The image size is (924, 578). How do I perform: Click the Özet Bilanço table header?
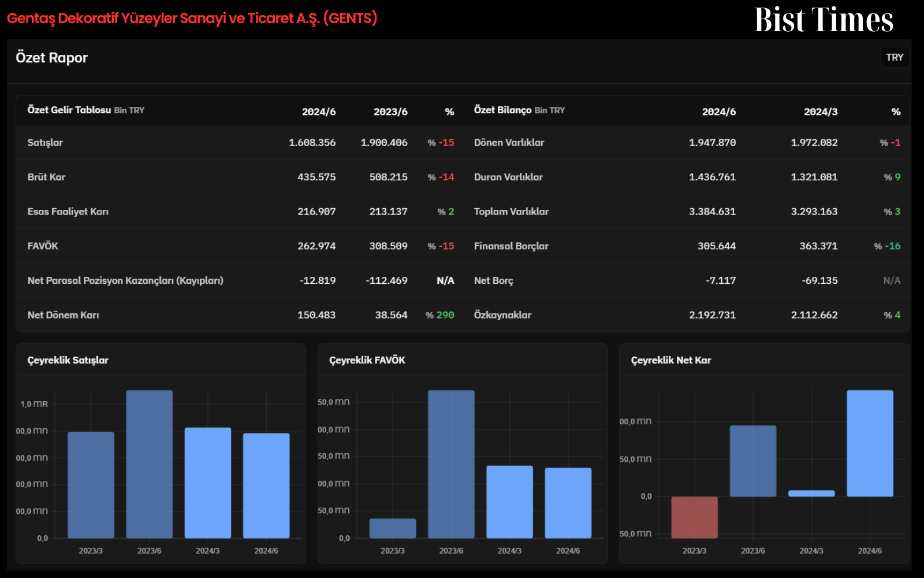(x=519, y=110)
